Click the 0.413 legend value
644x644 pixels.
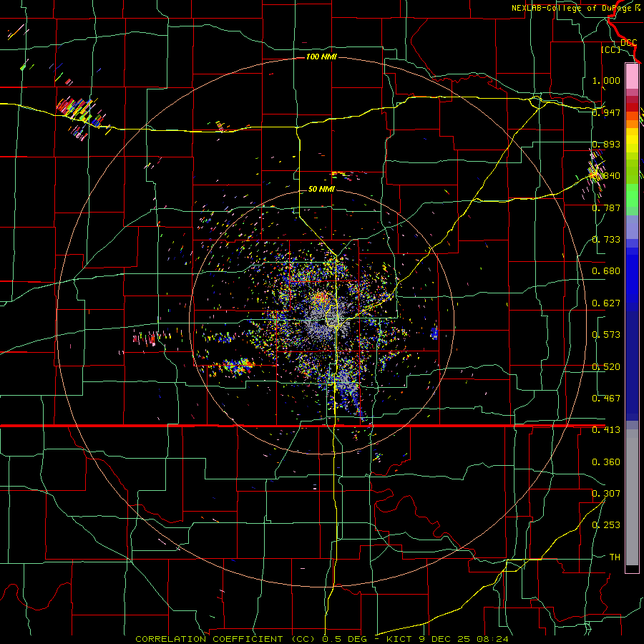[x=606, y=430]
